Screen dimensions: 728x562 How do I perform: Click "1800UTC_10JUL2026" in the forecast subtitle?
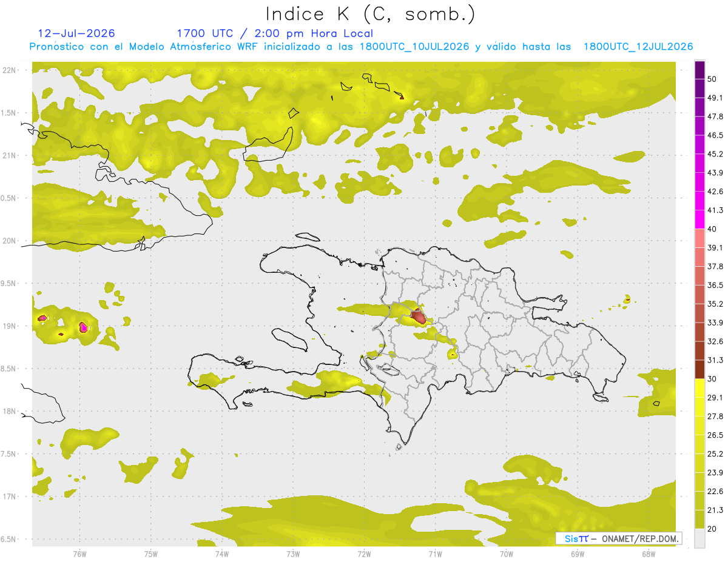(x=414, y=47)
